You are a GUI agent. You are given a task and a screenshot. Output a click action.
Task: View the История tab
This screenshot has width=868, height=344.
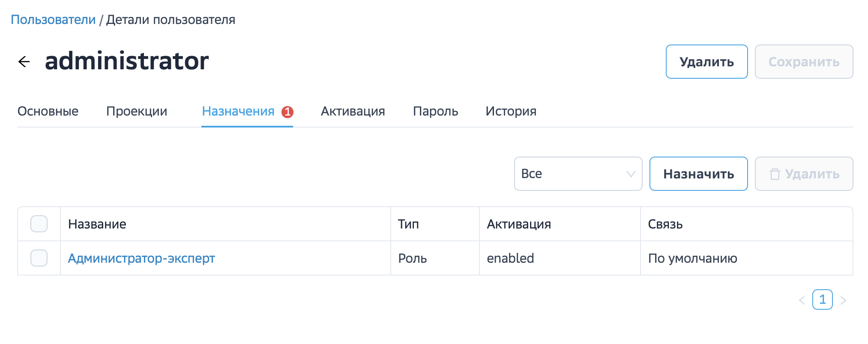pos(511,111)
